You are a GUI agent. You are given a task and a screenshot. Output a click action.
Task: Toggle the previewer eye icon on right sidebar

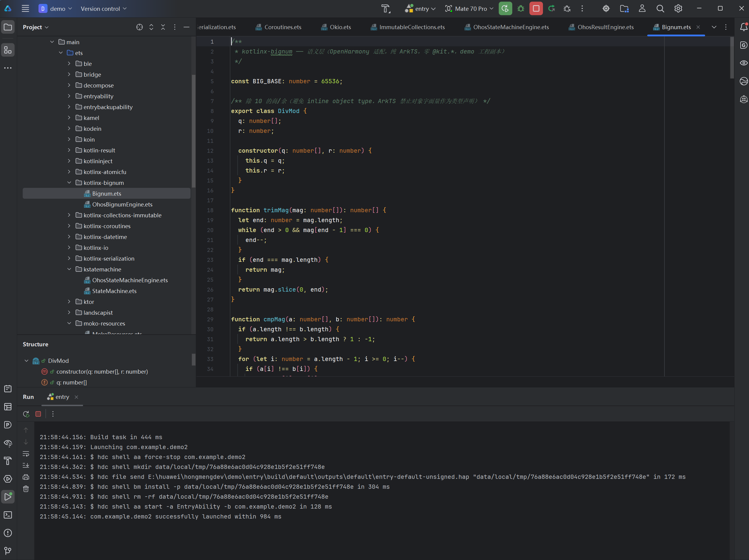[x=743, y=63]
